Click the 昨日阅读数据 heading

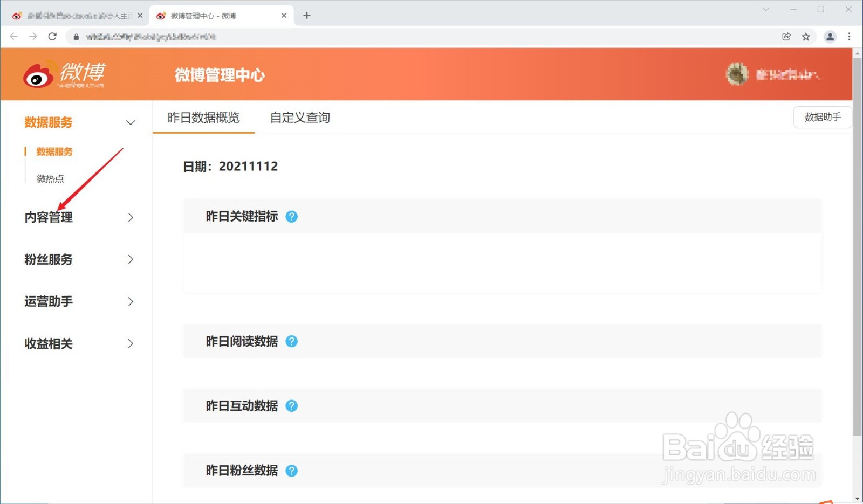point(242,341)
